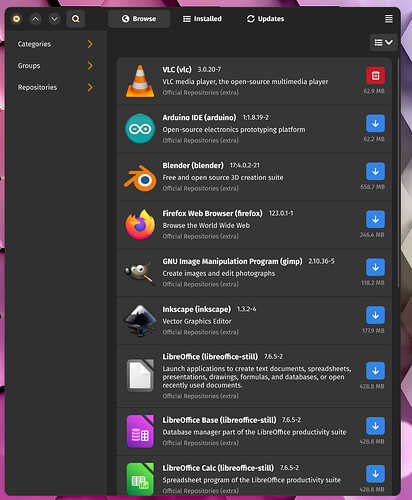Click 'Open-source electronics prototyping platform' description
This screenshot has height=500, width=412.
coord(234,129)
